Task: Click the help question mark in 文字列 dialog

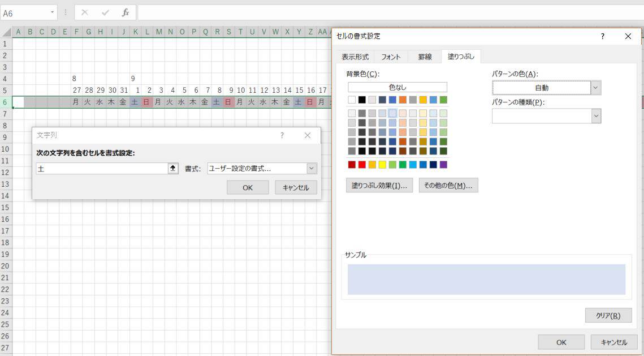Action: point(282,135)
